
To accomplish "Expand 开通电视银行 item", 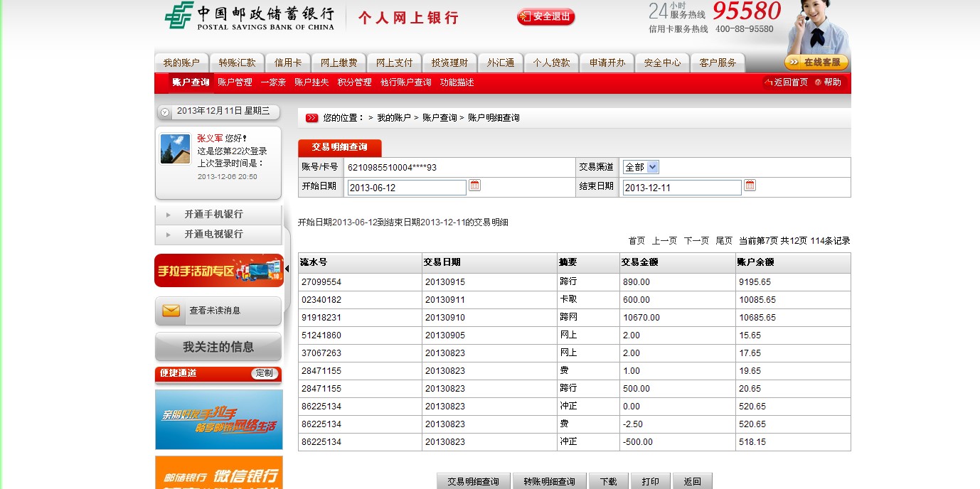I will tap(213, 235).
